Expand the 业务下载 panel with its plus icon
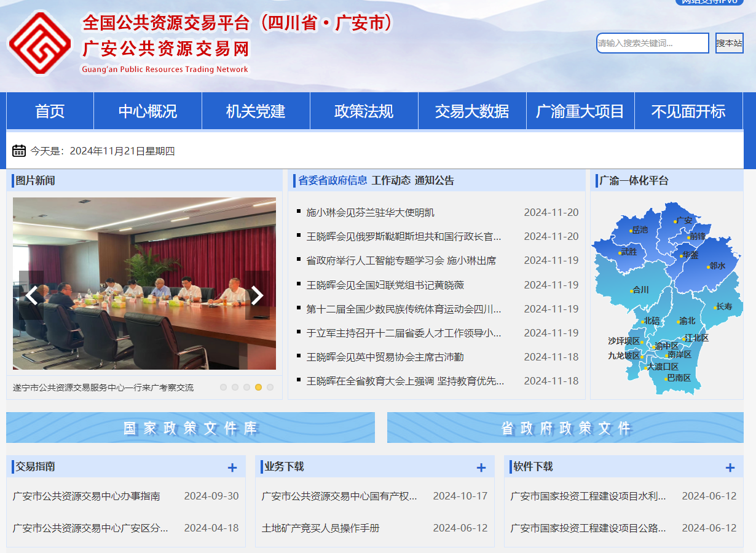756x553 pixels. tap(481, 467)
